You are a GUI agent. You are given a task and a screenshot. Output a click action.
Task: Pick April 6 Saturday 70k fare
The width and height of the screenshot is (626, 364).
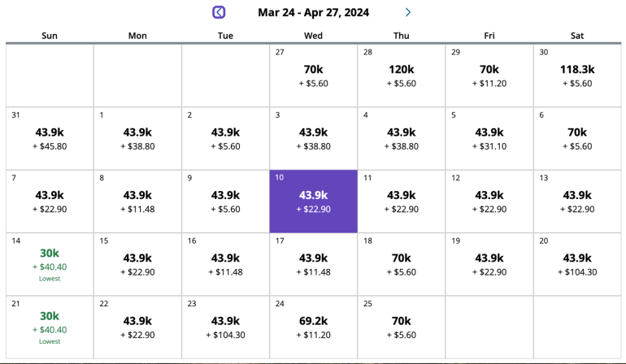(x=577, y=139)
